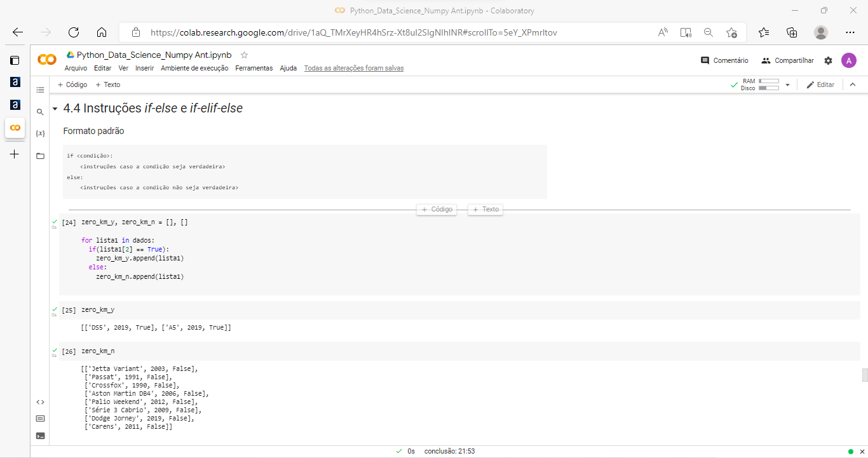This screenshot has height=458, width=868.
Task: Click output line ['Aston Martin DB4', 2006, False]
Action: coord(146,394)
